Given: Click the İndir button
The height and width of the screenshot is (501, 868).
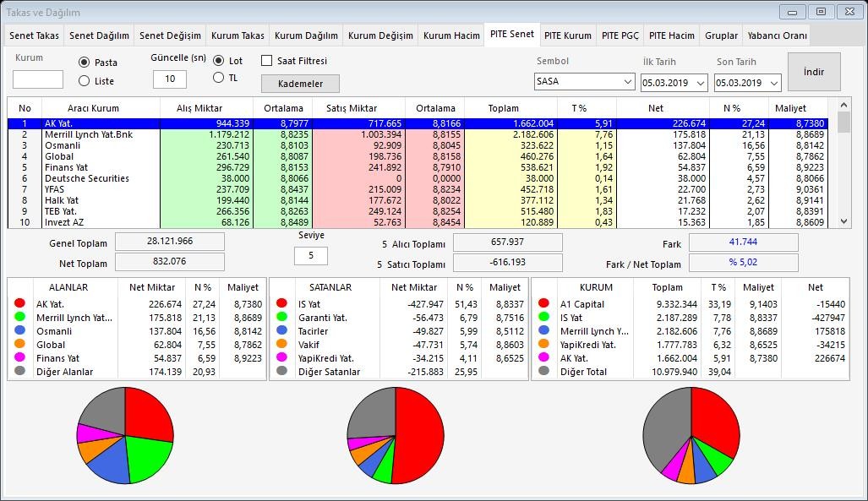Looking at the screenshot, I should click(814, 72).
